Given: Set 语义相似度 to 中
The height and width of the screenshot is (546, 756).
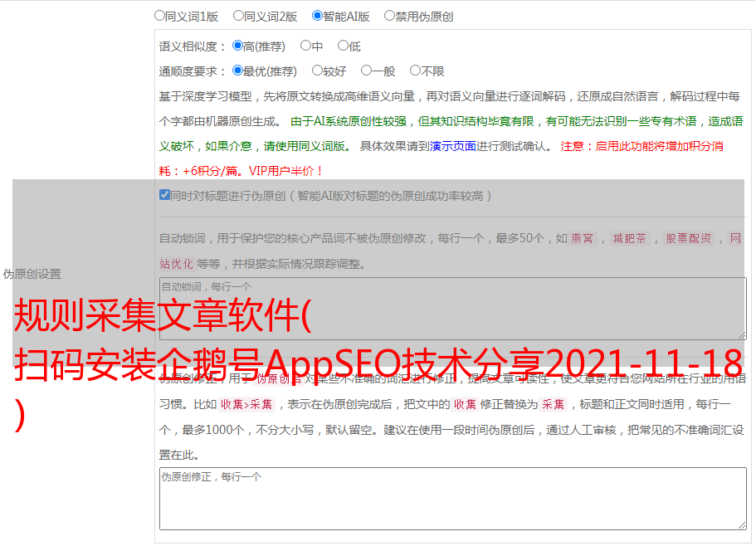Looking at the screenshot, I should [x=305, y=46].
